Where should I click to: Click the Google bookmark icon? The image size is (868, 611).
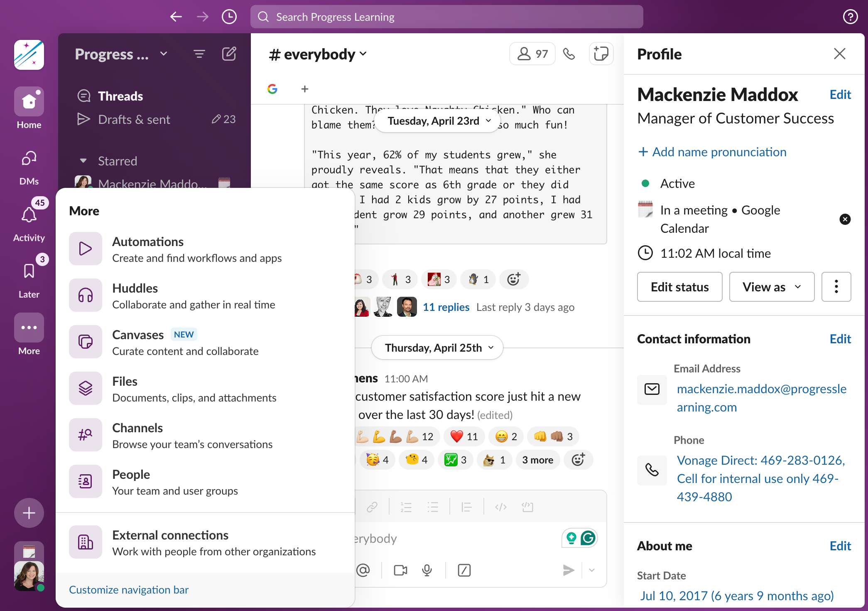[x=272, y=89]
